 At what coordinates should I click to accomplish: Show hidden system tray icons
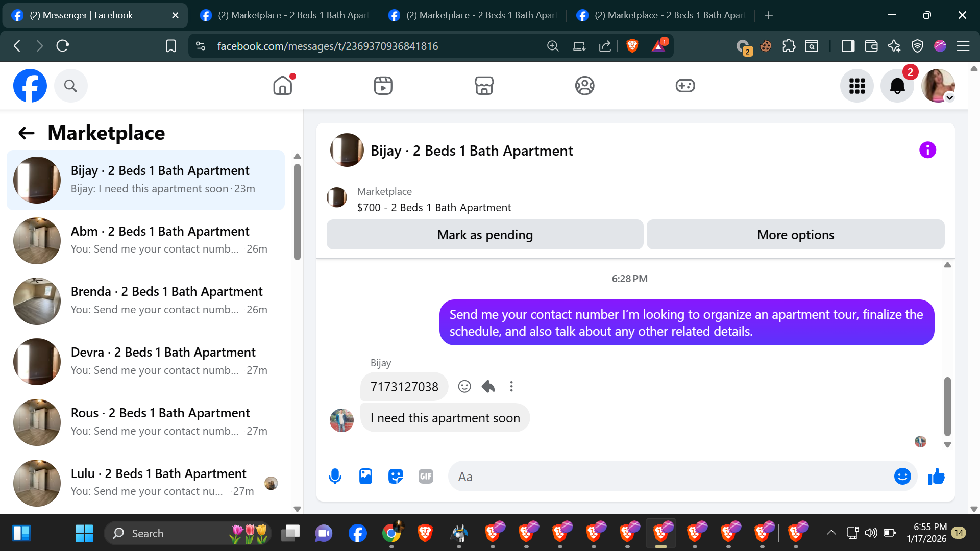(x=831, y=533)
